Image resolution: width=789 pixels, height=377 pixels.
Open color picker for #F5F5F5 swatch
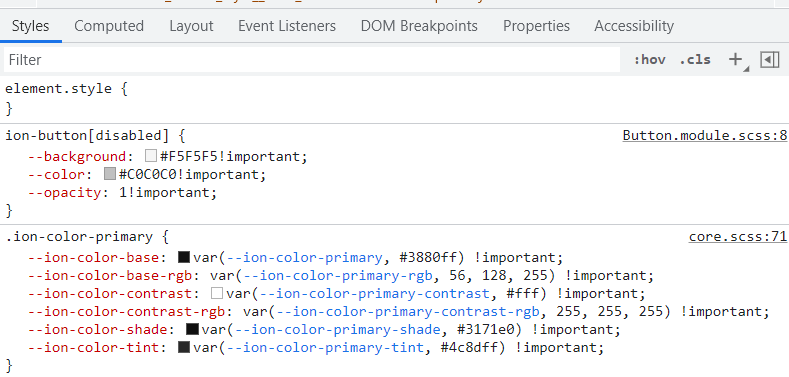point(151,157)
